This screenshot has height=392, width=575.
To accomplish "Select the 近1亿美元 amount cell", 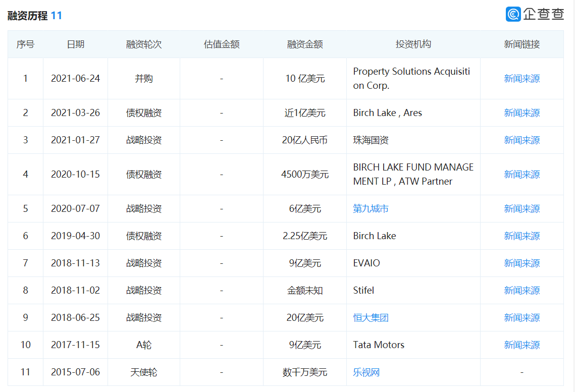I will point(305,113).
